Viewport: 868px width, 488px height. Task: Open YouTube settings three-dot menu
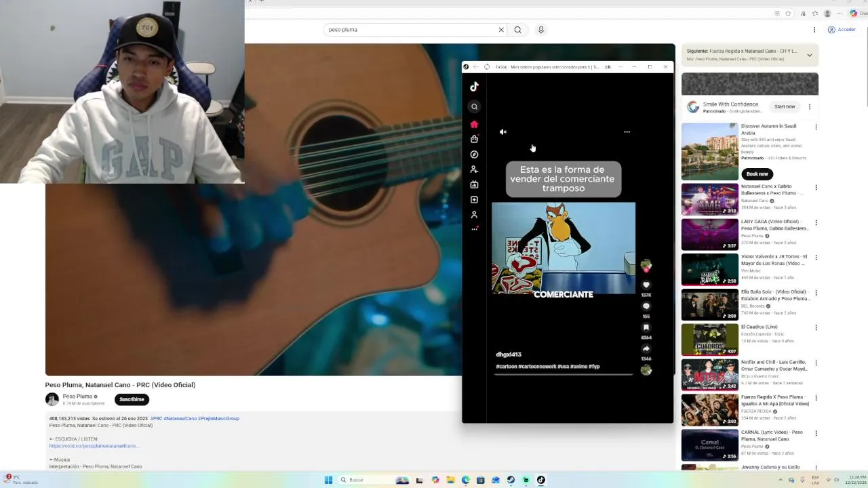(x=814, y=30)
